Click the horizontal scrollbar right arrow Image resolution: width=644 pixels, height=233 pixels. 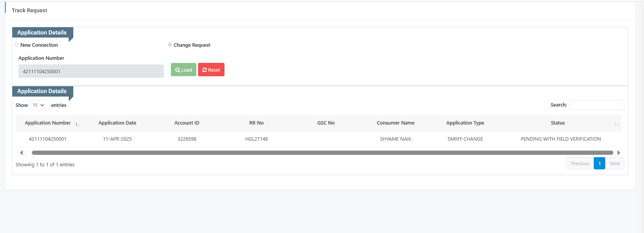pos(619,153)
